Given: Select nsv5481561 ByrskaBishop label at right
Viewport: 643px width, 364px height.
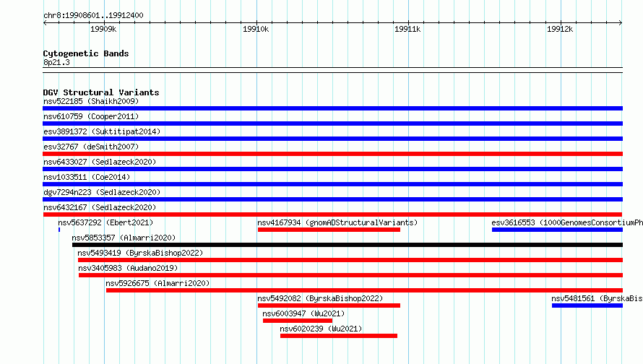Looking at the screenshot, I should point(597,298).
